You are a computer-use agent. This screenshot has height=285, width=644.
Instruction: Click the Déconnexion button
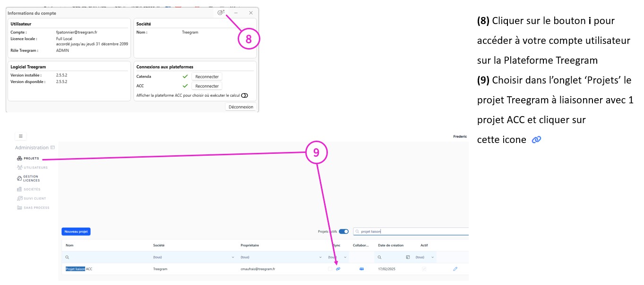[x=241, y=107]
